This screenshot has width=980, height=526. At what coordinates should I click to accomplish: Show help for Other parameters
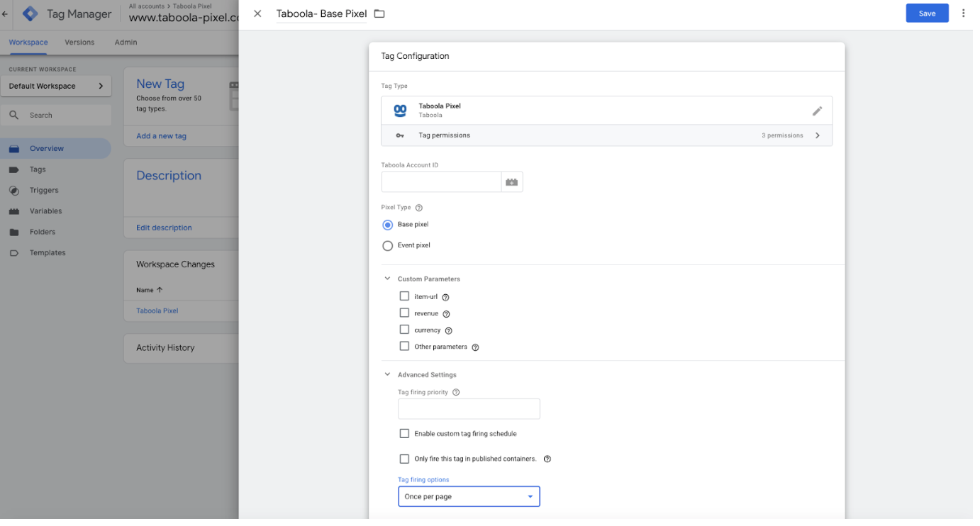476,347
